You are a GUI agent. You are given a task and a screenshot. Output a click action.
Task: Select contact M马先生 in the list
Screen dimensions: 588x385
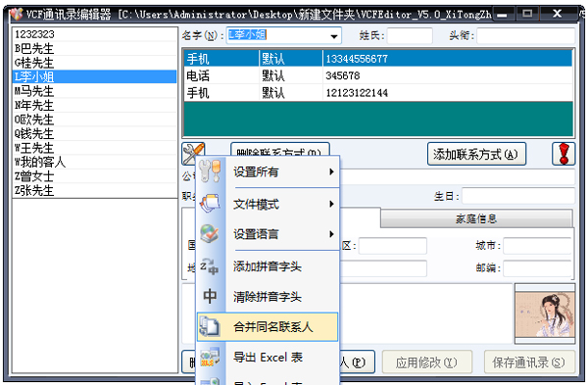[94, 91]
